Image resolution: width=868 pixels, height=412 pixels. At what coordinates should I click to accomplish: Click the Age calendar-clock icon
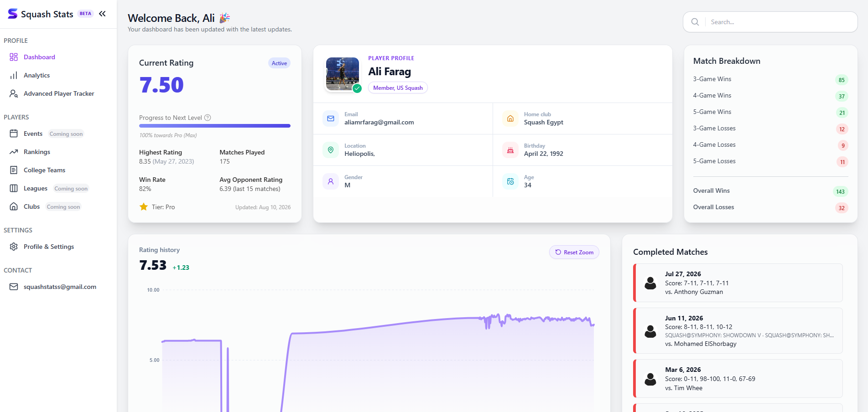(x=510, y=181)
